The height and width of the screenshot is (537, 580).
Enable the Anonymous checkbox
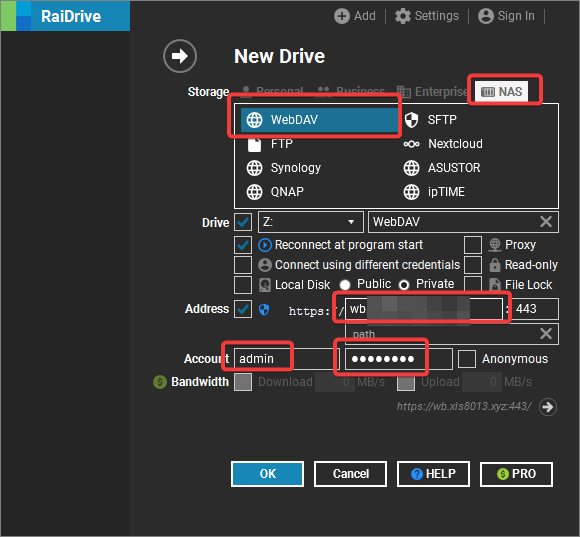pos(467,359)
